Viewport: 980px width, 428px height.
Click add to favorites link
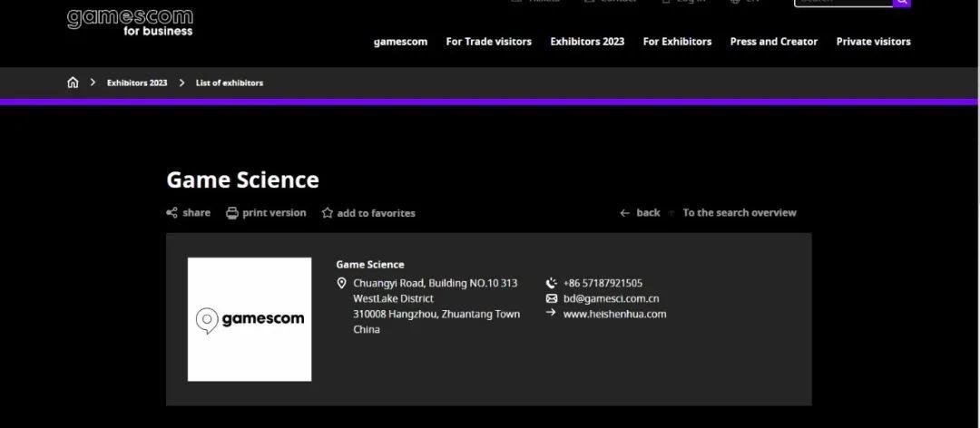[x=377, y=213]
